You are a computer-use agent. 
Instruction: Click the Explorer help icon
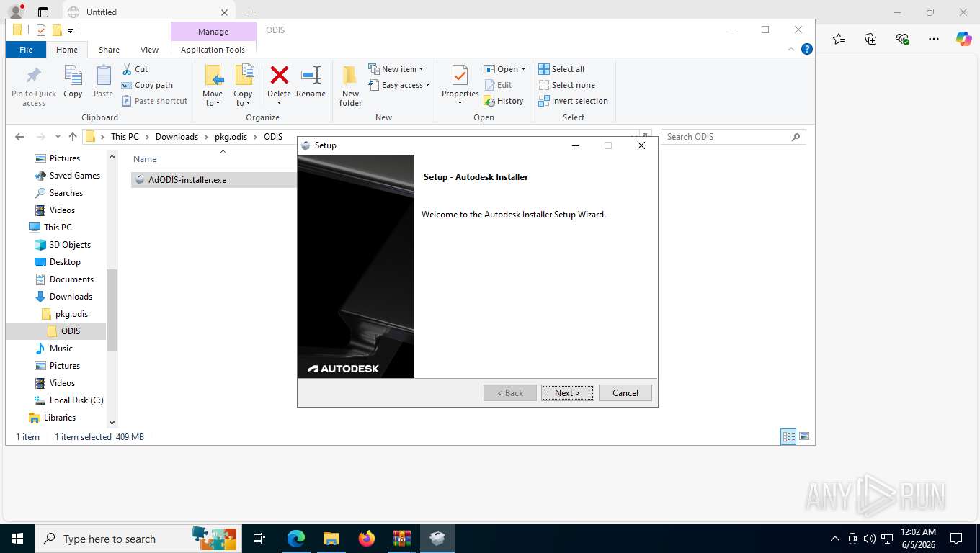tap(807, 49)
